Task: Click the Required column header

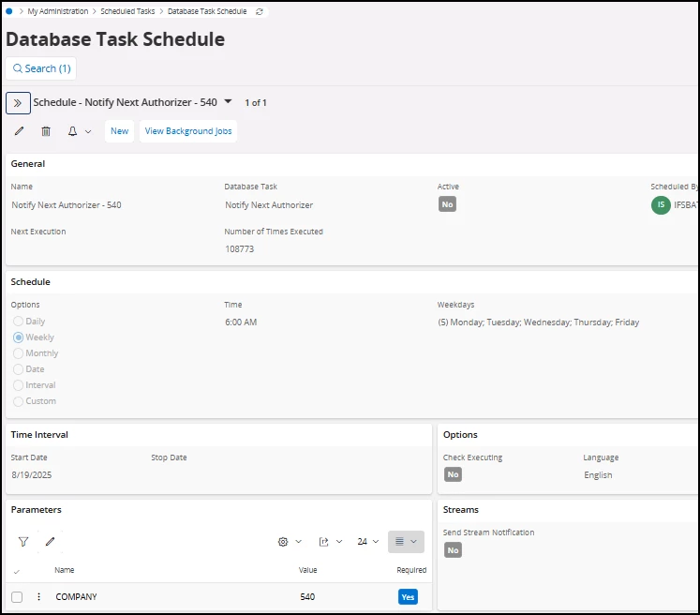Action: pyautogui.click(x=411, y=570)
